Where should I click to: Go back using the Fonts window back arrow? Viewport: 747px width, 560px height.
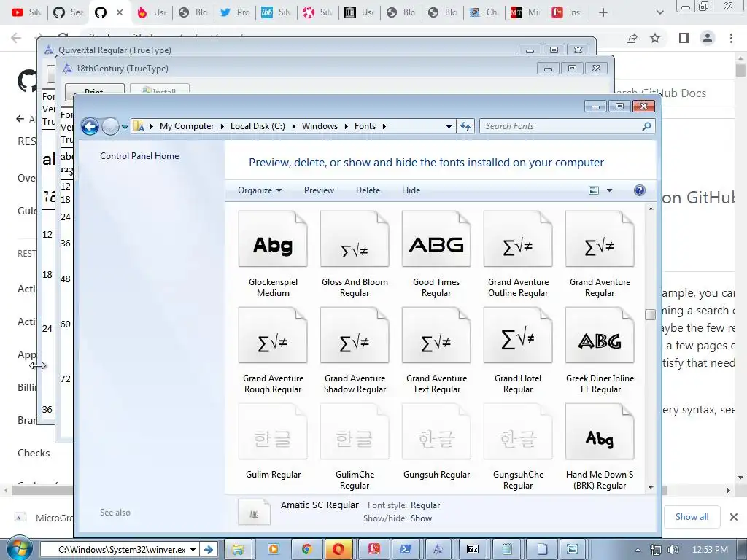click(90, 126)
